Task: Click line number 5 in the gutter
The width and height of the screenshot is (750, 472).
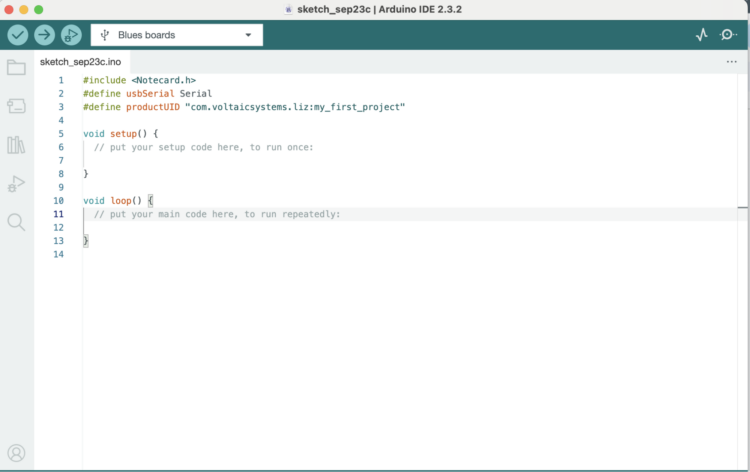Action: [x=61, y=133]
